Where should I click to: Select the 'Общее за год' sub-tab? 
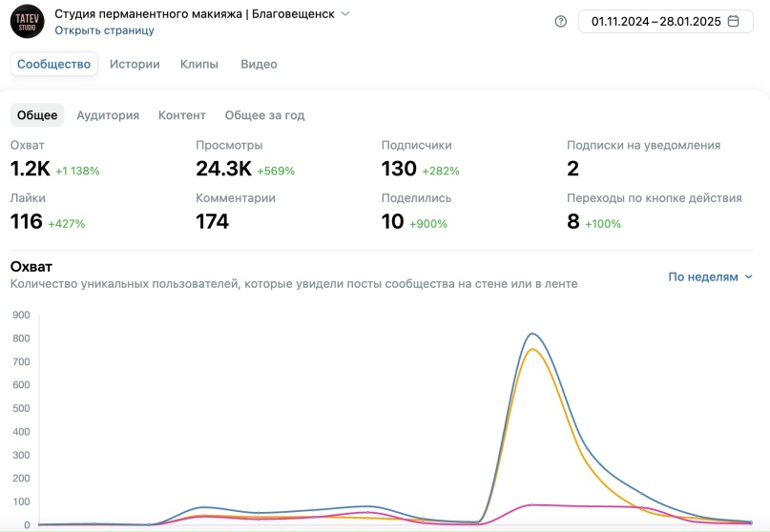click(264, 114)
